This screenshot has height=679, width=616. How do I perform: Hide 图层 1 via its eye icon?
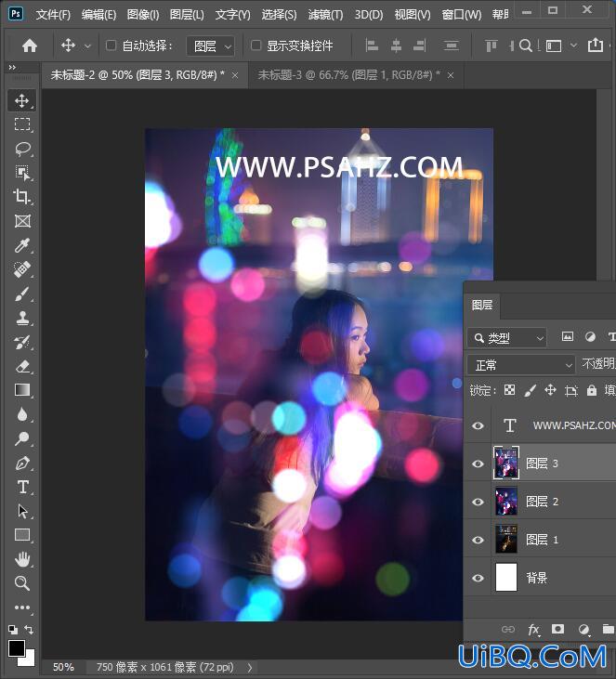point(478,540)
